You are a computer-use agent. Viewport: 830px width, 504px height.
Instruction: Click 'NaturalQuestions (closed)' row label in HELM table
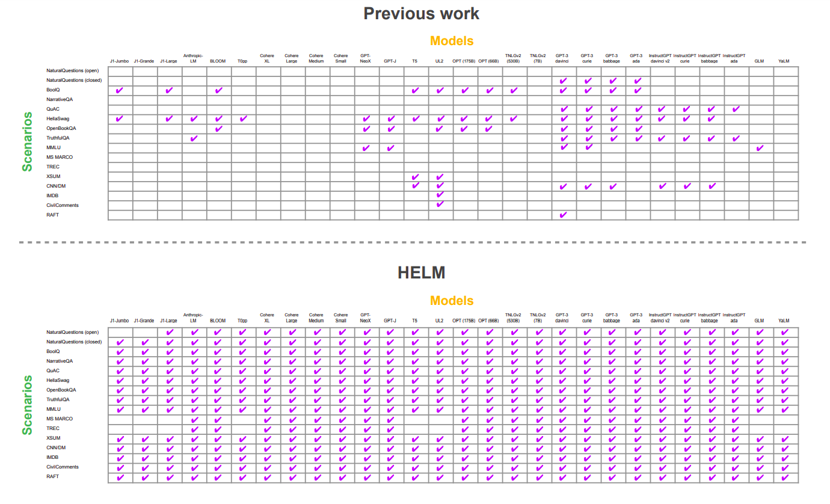point(74,342)
